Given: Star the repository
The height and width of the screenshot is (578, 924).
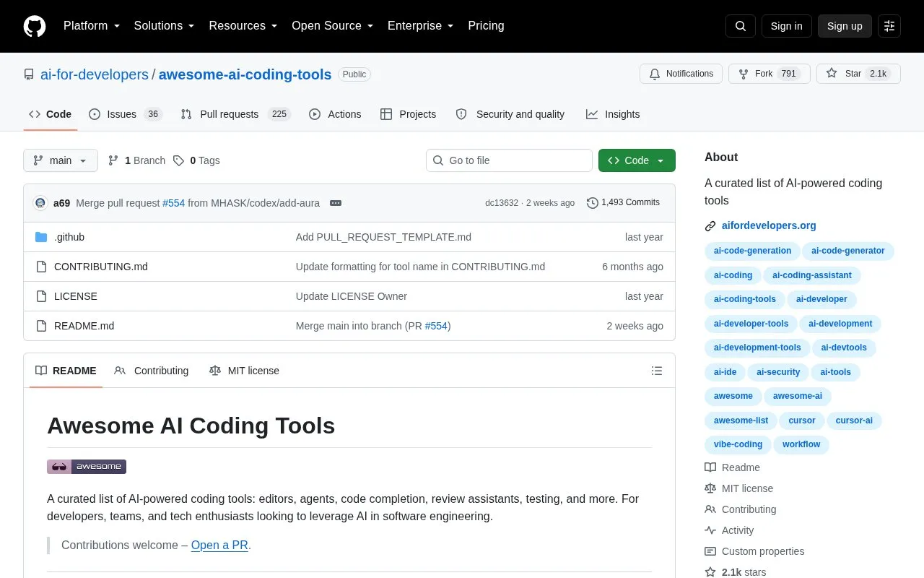Looking at the screenshot, I should (858, 74).
